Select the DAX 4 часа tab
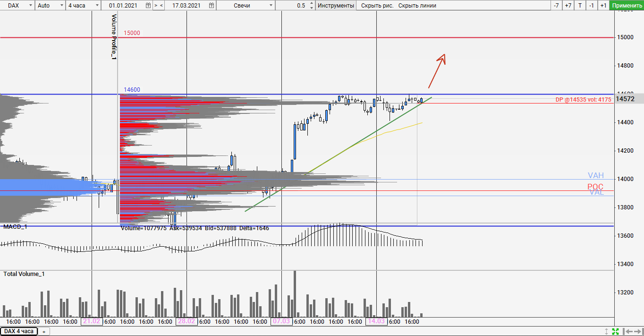The height and width of the screenshot is (336, 644). (x=19, y=331)
